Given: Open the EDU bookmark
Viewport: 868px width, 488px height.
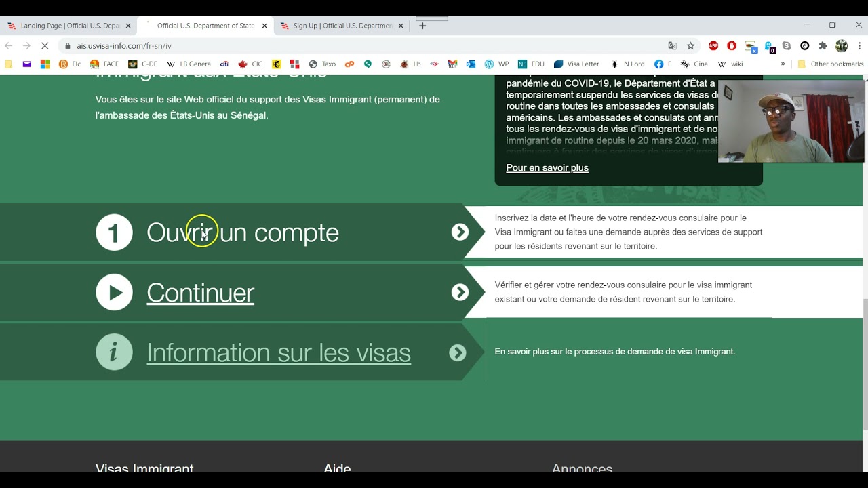Looking at the screenshot, I should tap(531, 64).
